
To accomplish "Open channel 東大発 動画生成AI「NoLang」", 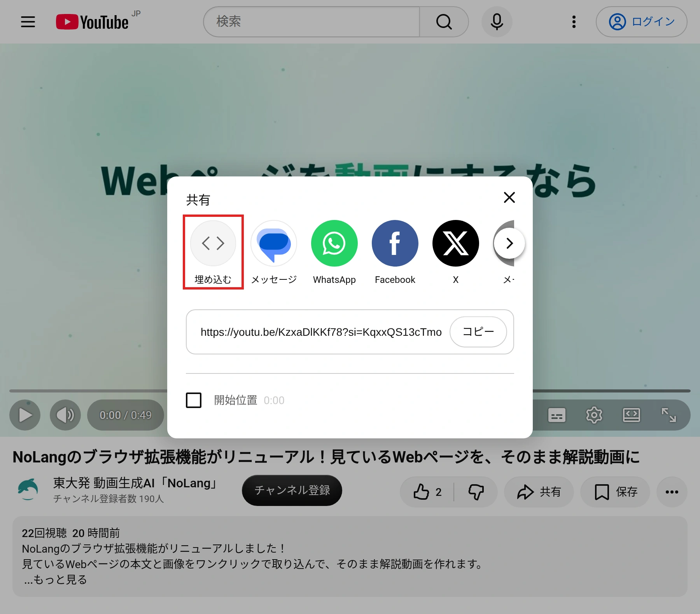I will tap(135, 483).
